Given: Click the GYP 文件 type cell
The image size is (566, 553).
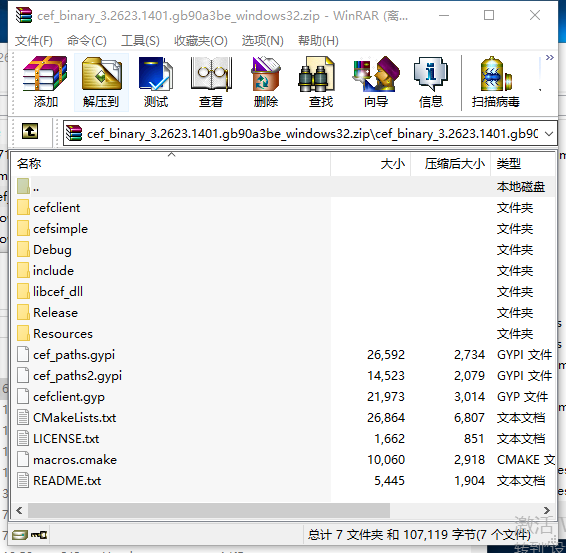Looking at the screenshot, I should pos(522,396).
